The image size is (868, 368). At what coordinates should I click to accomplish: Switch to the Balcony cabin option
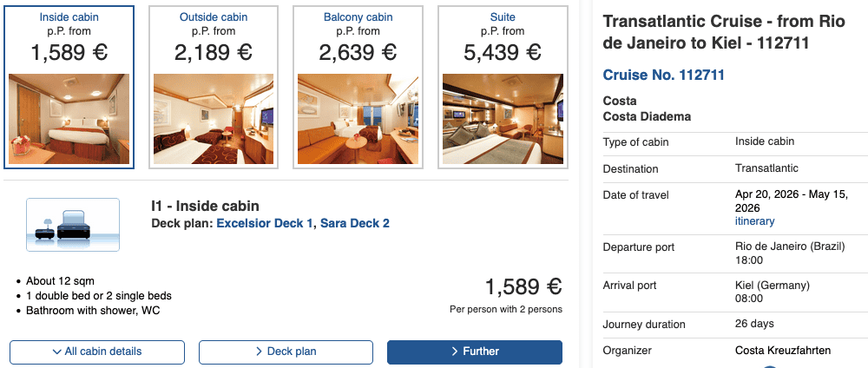[357, 17]
